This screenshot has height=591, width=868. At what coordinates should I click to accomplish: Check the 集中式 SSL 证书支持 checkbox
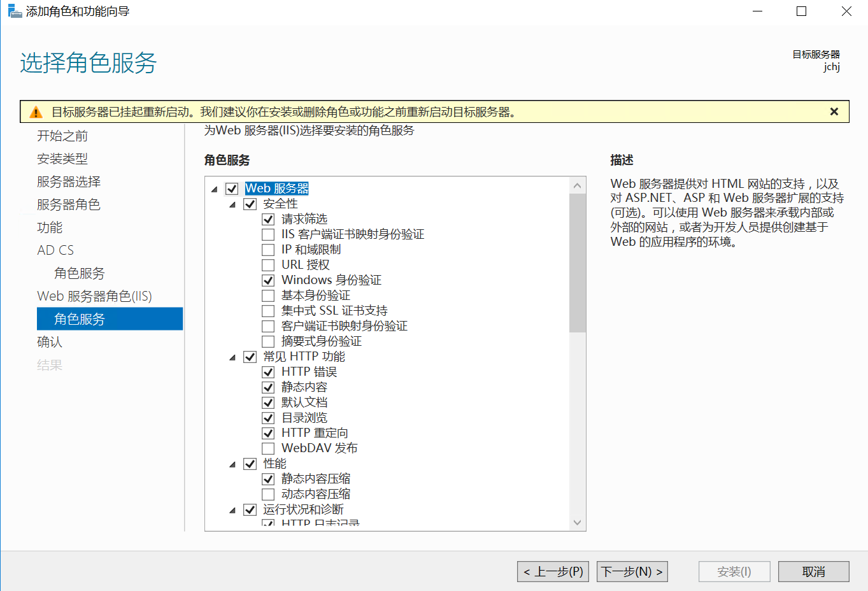tap(268, 311)
